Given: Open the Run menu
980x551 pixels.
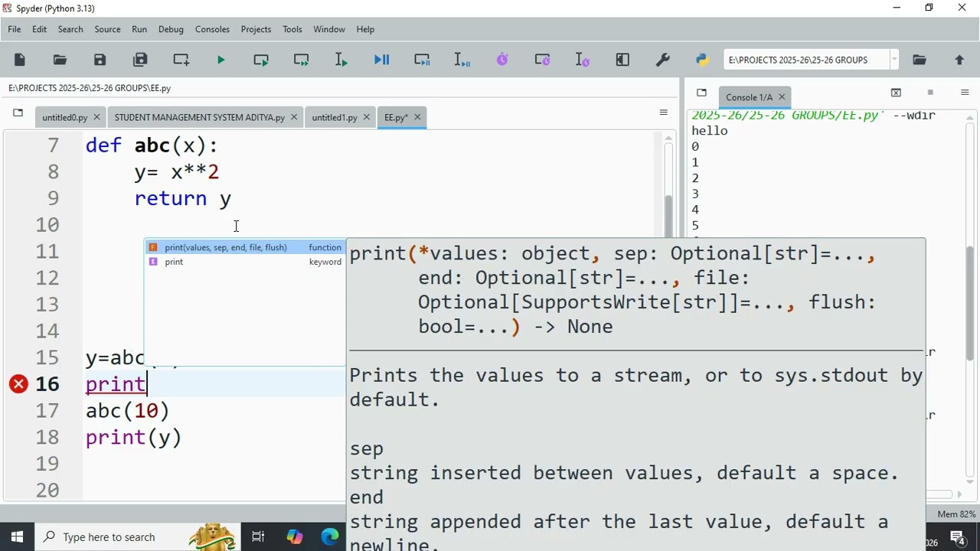Looking at the screenshot, I should pyautogui.click(x=139, y=29).
